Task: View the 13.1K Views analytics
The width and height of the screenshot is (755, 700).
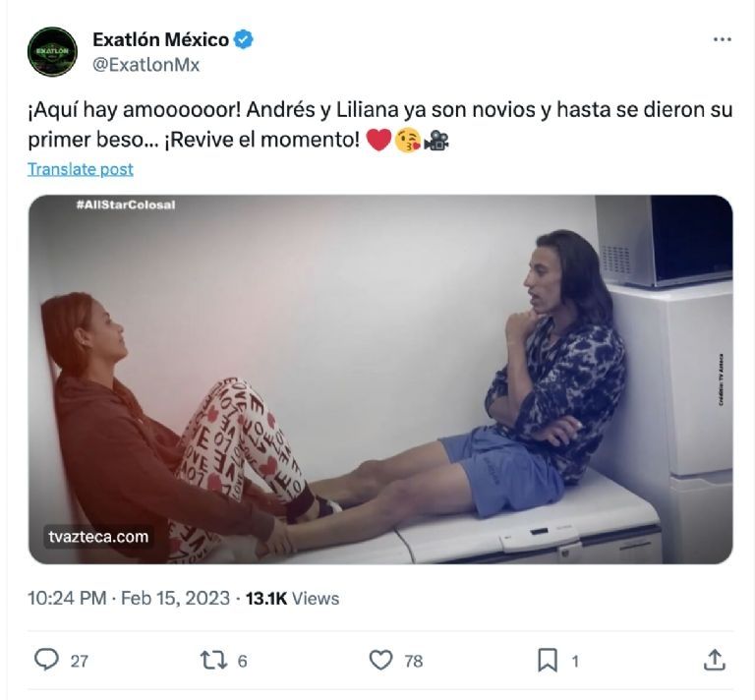Action: (x=292, y=598)
